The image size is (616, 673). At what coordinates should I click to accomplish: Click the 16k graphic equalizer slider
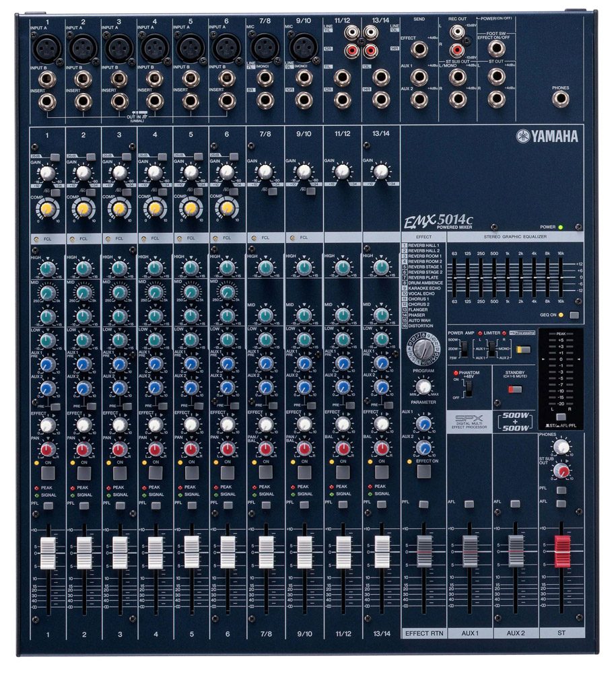561,278
